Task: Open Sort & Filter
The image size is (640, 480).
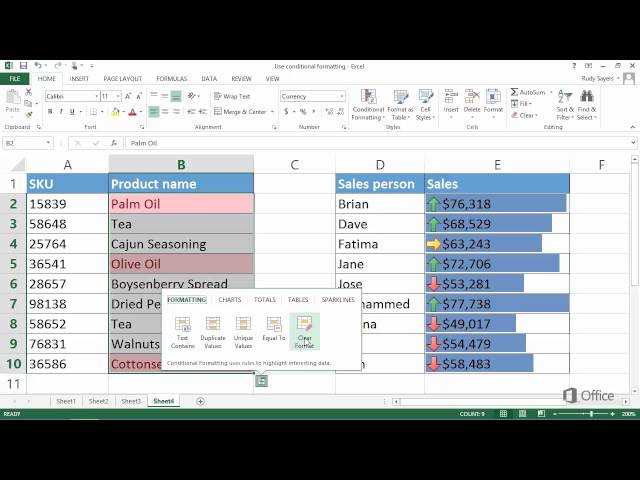Action: 565,105
